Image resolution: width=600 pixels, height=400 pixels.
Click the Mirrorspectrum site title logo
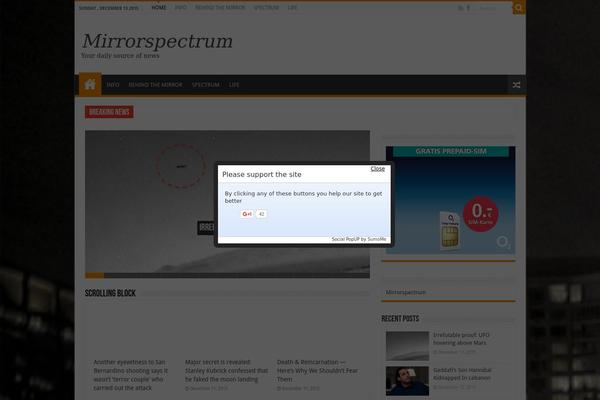tap(157, 41)
